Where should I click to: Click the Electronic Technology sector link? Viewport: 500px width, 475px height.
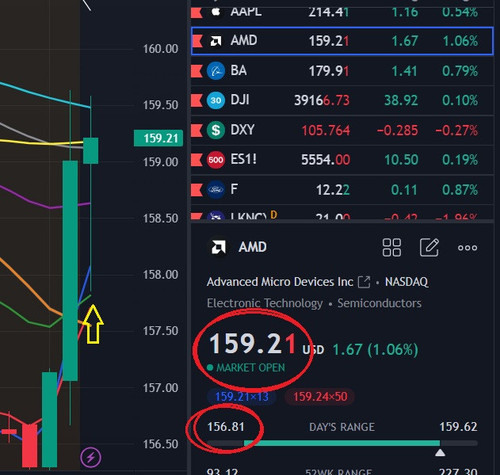[x=265, y=303]
